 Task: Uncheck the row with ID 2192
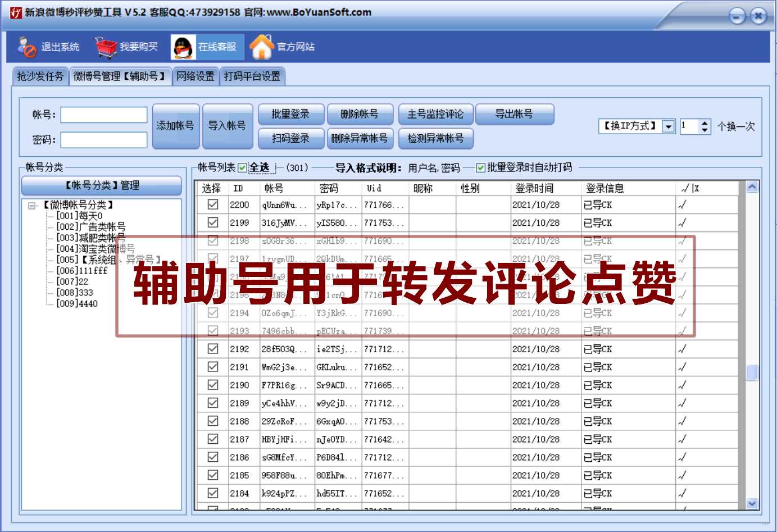click(213, 349)
